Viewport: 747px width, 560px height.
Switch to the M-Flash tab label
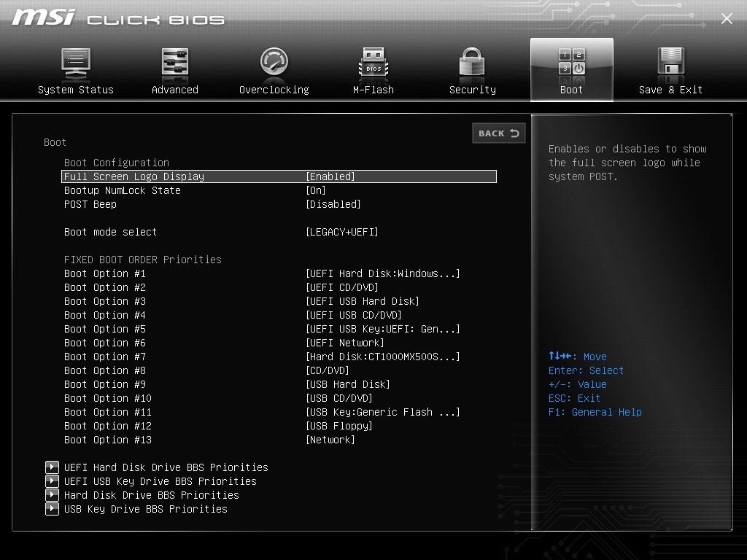[x=373, y=90]
